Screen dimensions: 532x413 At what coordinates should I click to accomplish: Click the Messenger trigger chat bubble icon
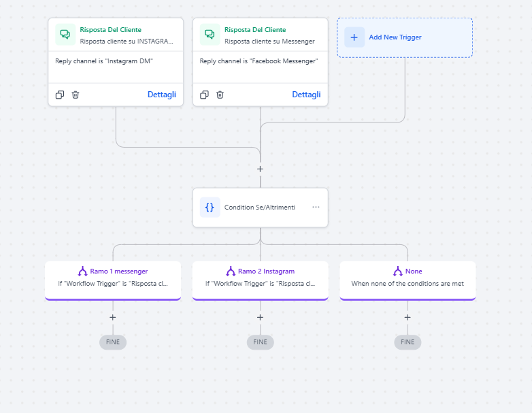(210, 35)
